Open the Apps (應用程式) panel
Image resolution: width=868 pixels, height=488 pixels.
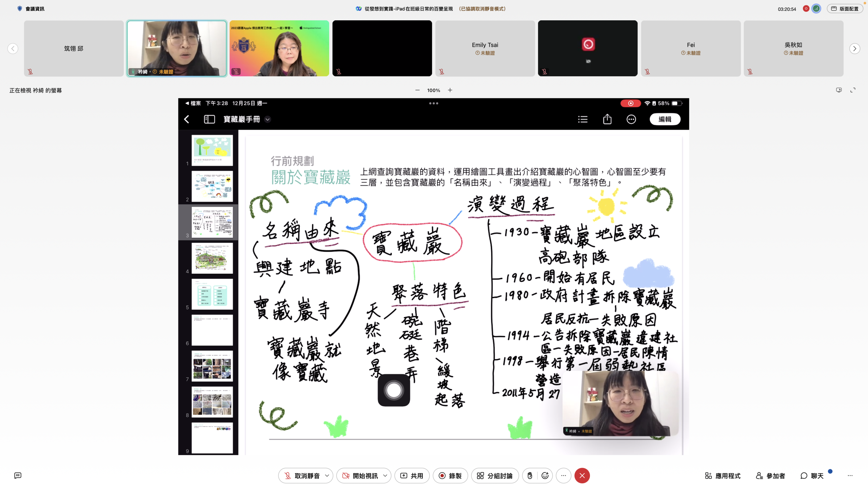tap(723, 475)
